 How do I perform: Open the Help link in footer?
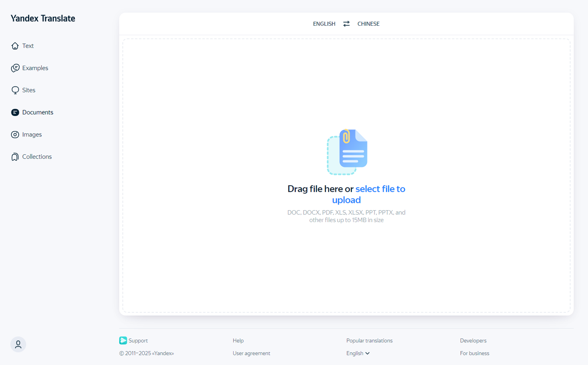[238, 341]
